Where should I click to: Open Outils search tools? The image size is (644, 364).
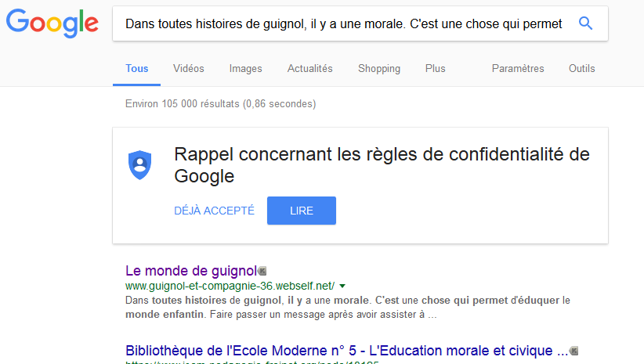(581, 69)
